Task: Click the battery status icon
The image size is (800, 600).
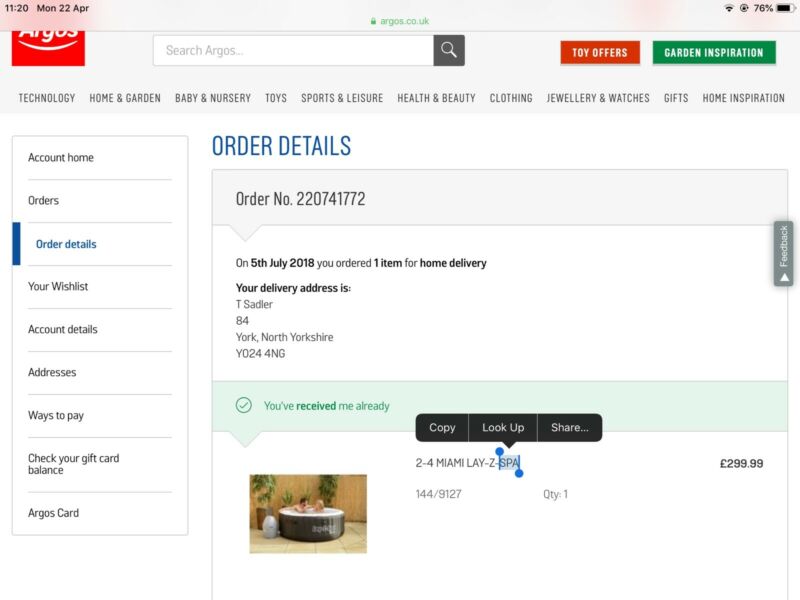Action: coord(785,8)
